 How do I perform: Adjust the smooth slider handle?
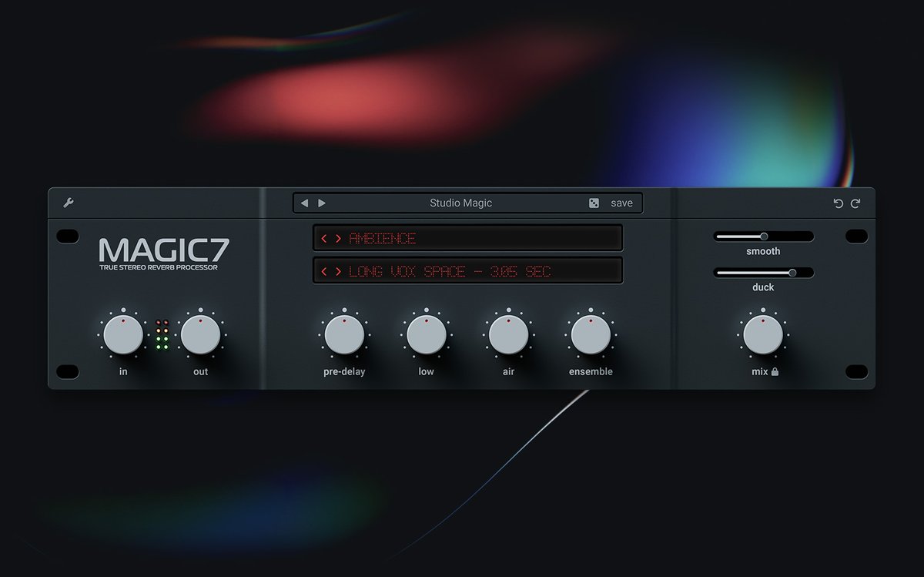[763, 236]
